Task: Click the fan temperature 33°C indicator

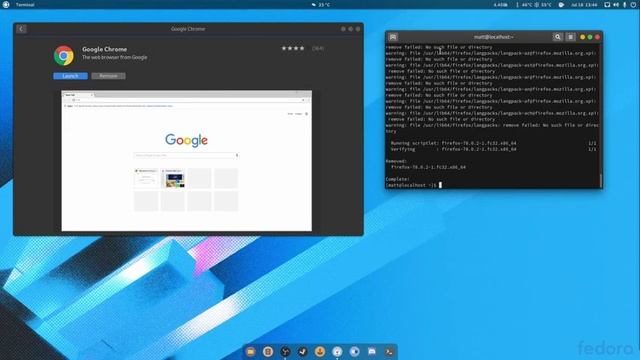Action: (543, 4)
